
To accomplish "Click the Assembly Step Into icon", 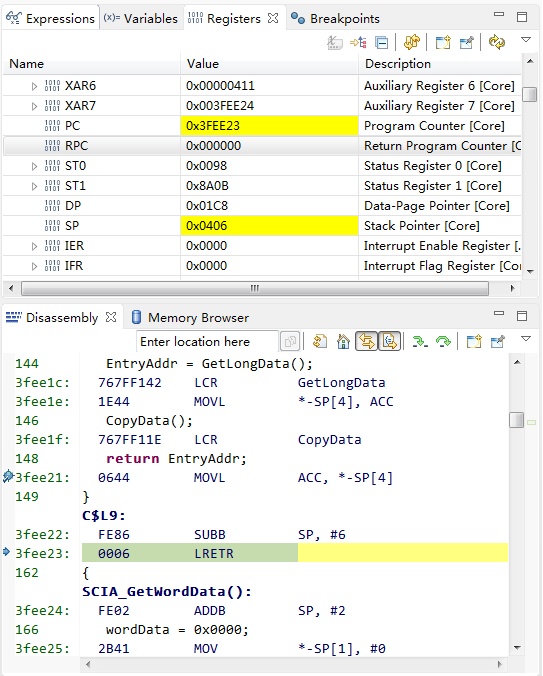I will pyautogui.click(x=420, y=341).
